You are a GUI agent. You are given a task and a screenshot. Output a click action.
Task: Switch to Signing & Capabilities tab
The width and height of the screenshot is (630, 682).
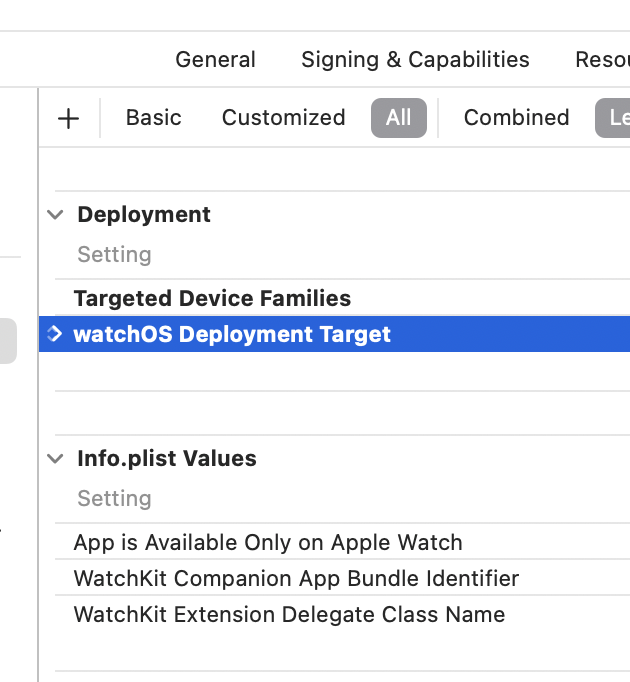415,60
